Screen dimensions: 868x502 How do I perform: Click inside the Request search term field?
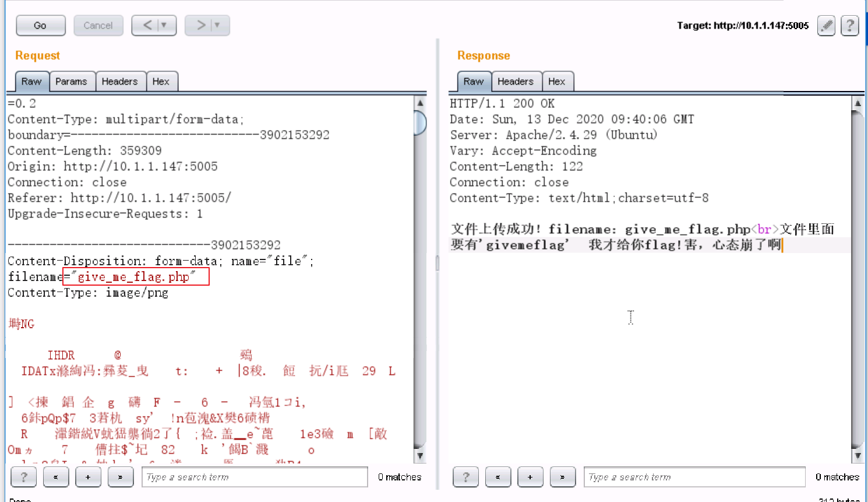click(x=255, y=477)
